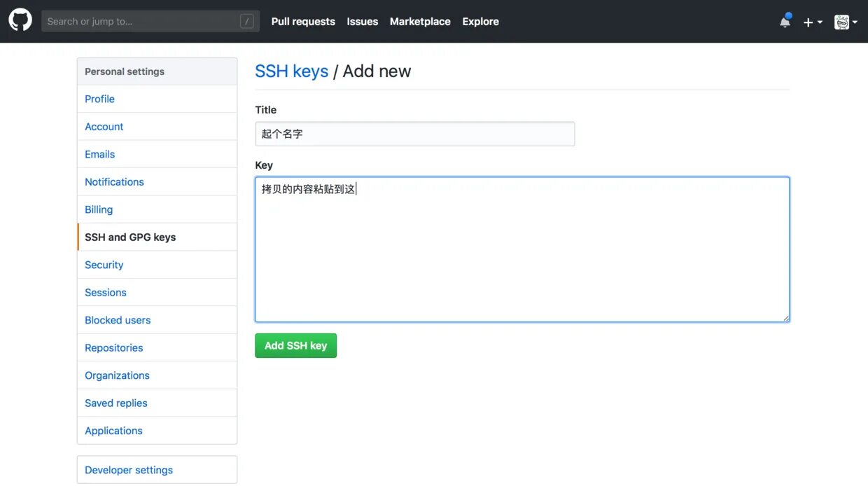
Task: Select Emails in settings sidebar
Action: [x=99, y=154]
